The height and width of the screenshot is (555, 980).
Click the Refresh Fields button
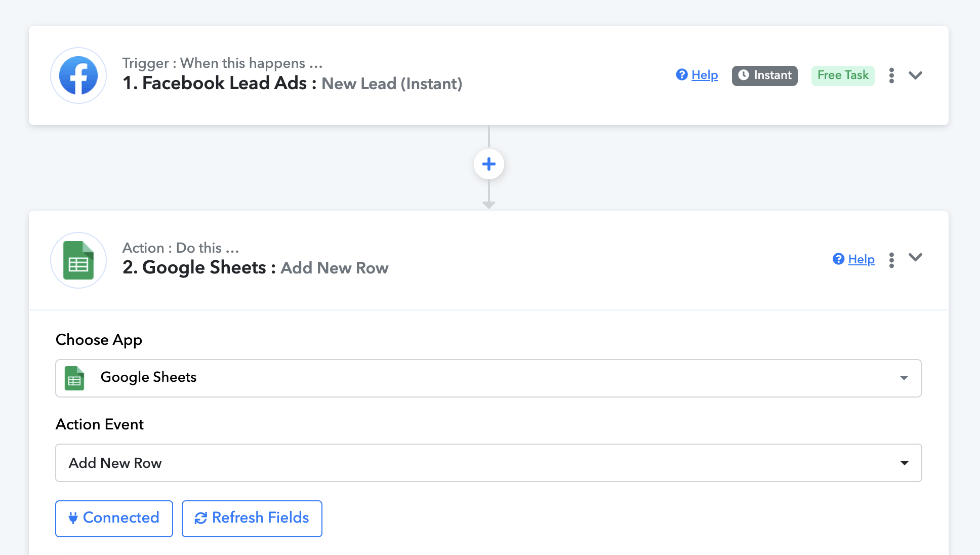(252, 518)
